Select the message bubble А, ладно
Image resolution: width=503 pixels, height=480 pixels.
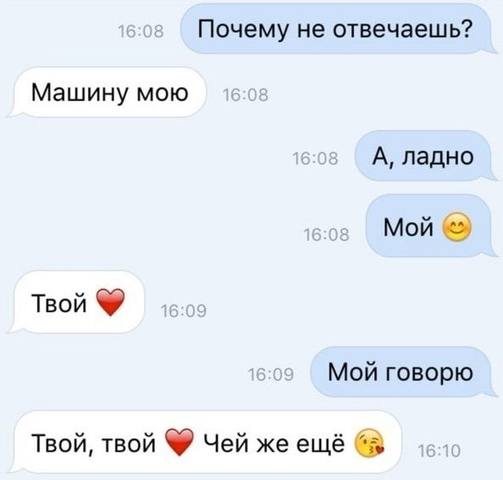[423, 156]
